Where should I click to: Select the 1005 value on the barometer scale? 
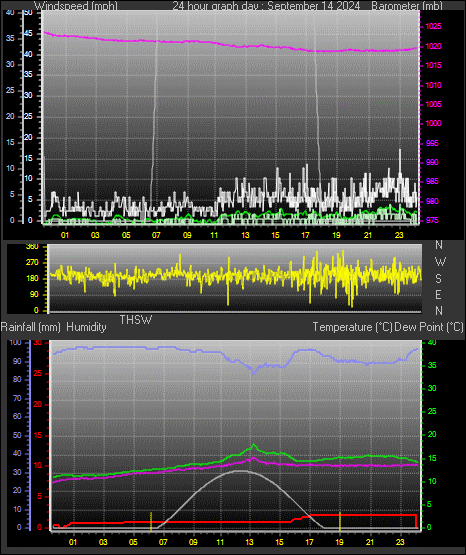[433, 104]
